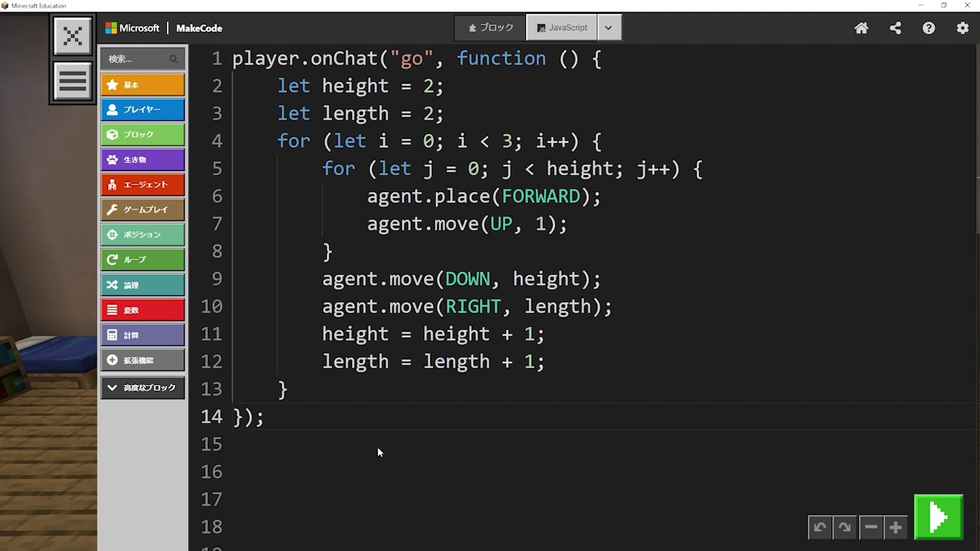Open the 拡張機能 extensions category

[x=142, y=360]
